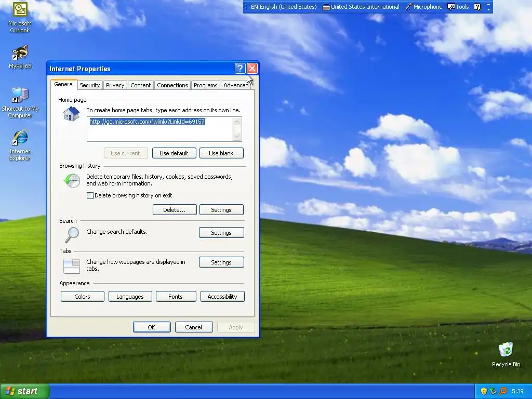Click EN English (United States) language indicator

[x=284, y=7]
